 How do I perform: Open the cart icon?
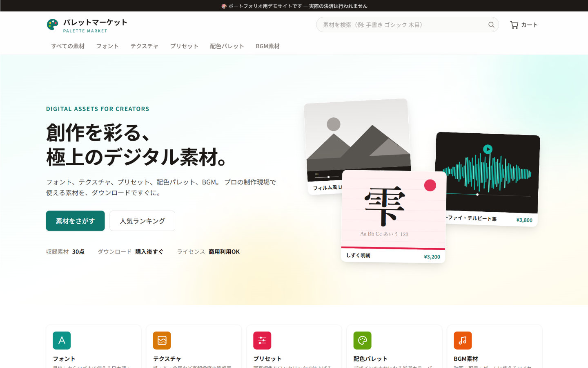click(514, 25)
